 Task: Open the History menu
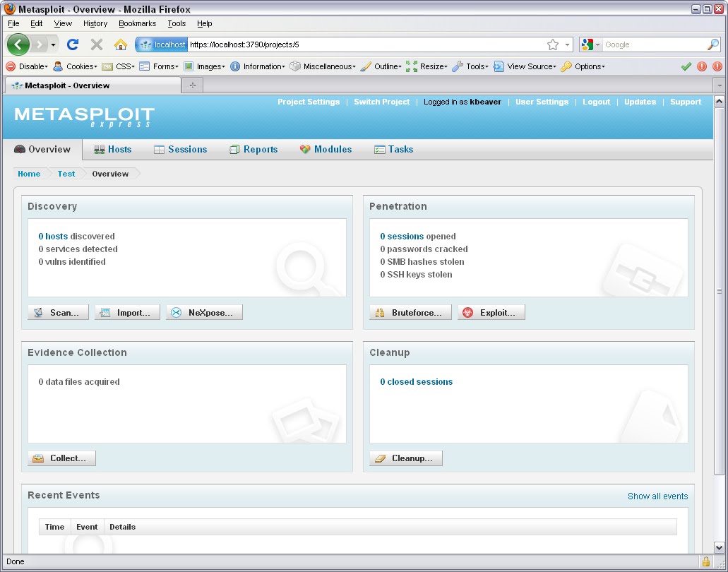pyautogui.click(x=95, y=23)
